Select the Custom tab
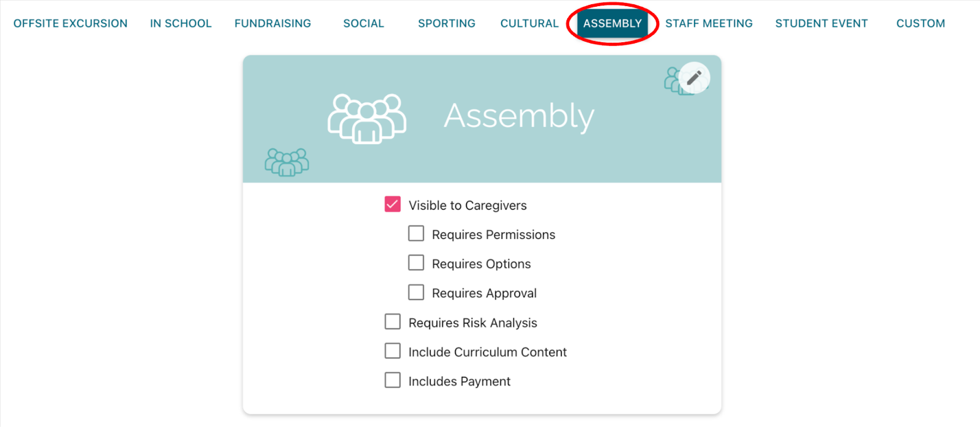This screenshot has width=980, height=427. click(921, 23)
